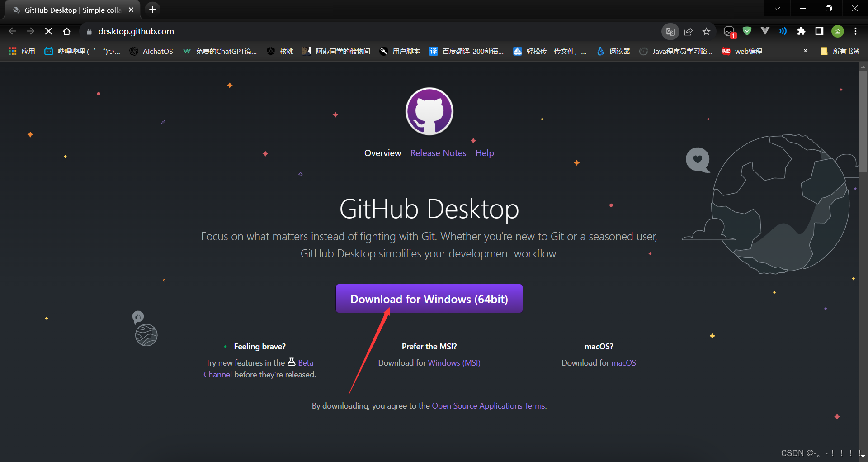Open the Release Notes page
The height and width of the screenshot is (462, 868).
(438, 153)
